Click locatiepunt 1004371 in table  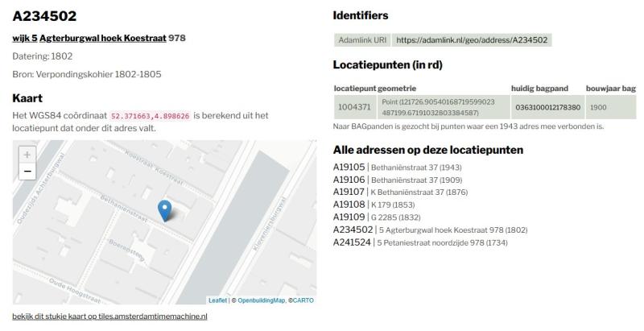(354, 107)
